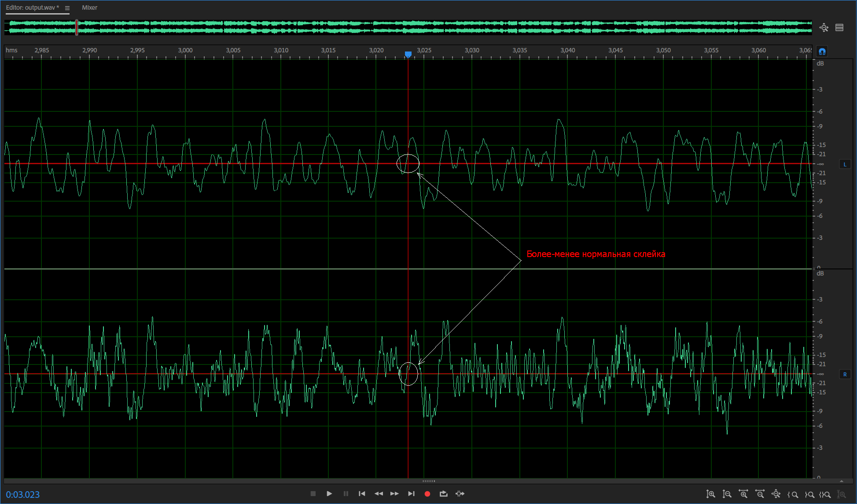This screenshot has height=504, width=857.
Task: Open the Editor panel hamburger menu
Action: coord(67,8)
